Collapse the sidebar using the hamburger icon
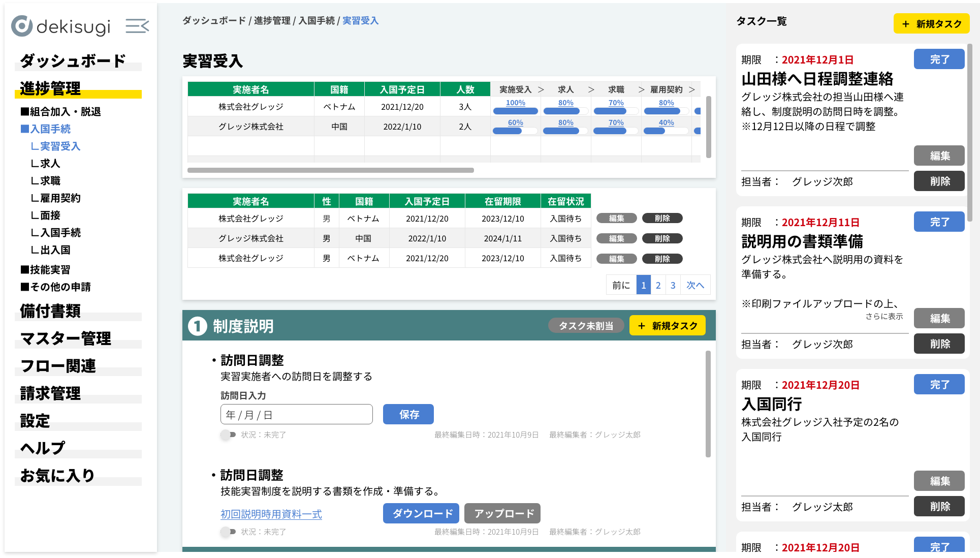The image size is (980, 558). coord(136,25)
